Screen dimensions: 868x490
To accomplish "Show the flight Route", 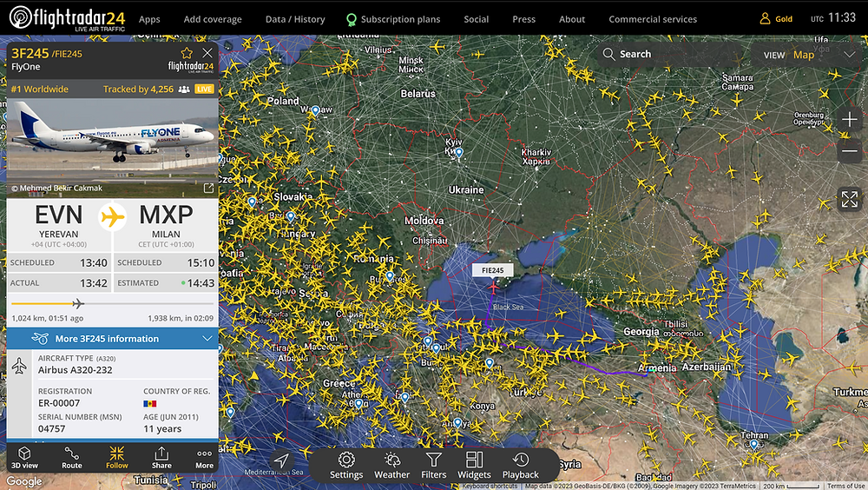I will click(71, 458).
